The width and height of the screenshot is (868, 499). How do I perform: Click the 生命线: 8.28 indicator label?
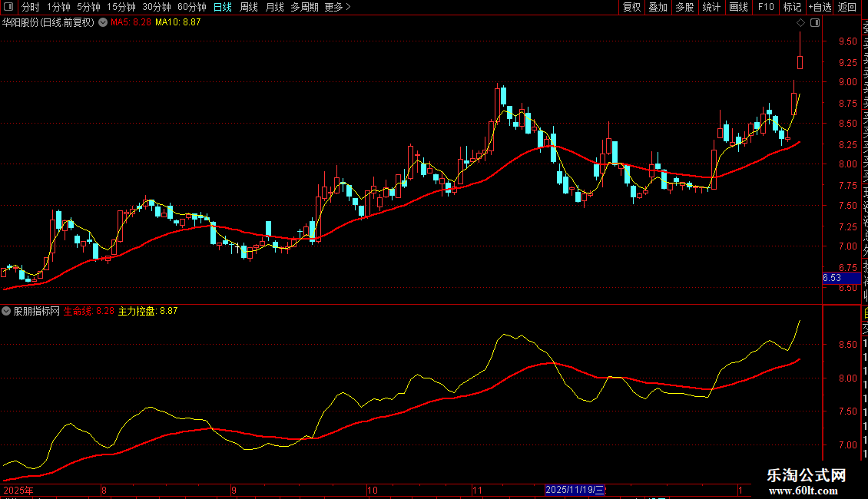(x=88, y=311)
